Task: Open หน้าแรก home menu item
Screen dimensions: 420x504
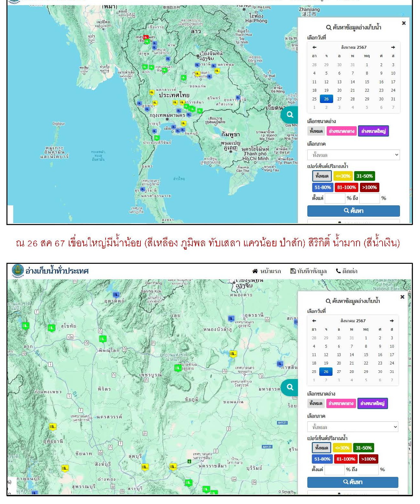Action: click(267, 271)
